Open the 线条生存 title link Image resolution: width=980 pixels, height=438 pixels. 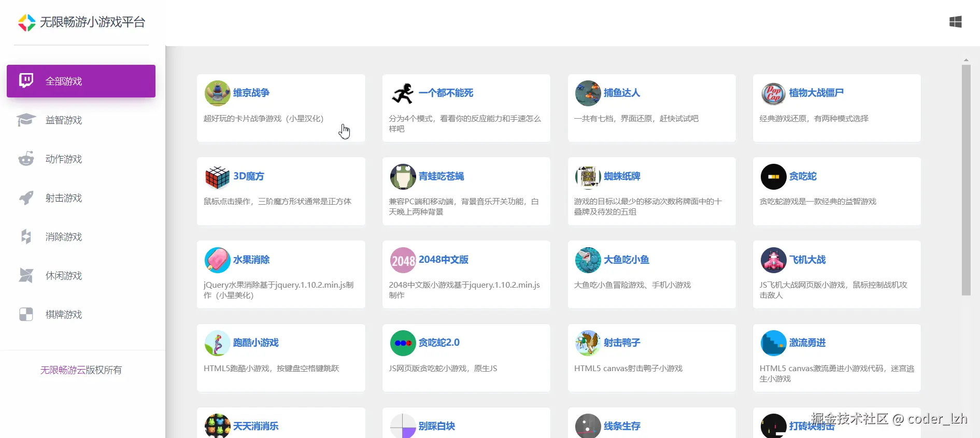click(x=622, y=426)
